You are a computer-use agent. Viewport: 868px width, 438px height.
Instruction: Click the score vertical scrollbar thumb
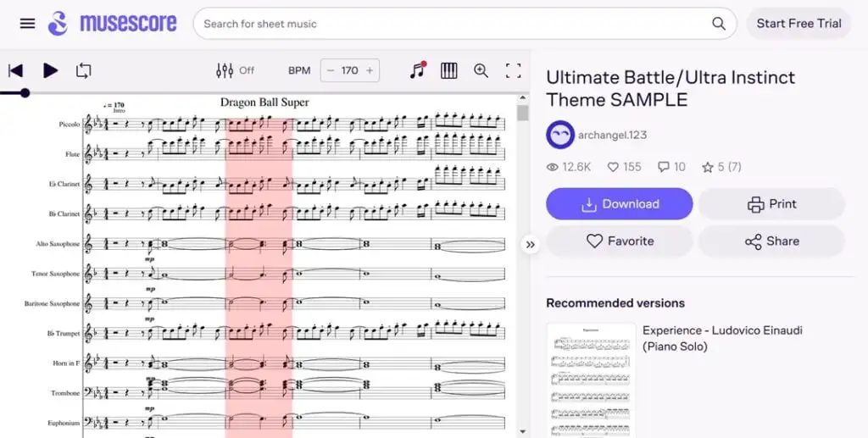click(522, 113)
